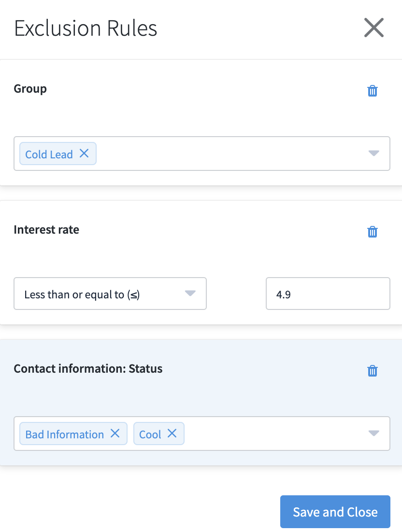
Task: Remove the Cool tag
Action: pyautogui.click(x=172, y=434)
